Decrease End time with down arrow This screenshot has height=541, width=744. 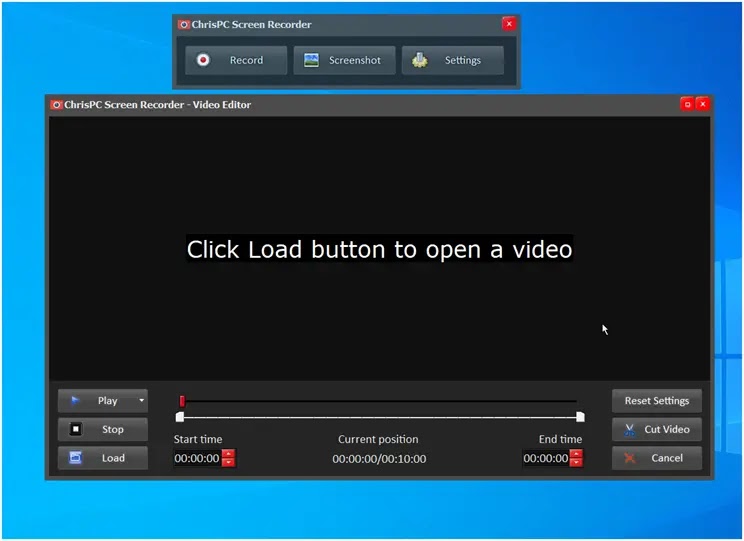pos(576,462)
